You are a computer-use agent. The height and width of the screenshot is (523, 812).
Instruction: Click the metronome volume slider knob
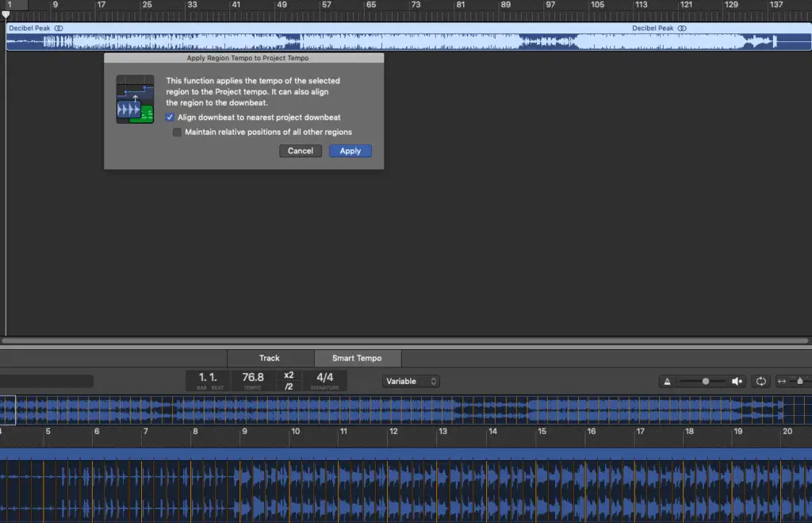[x=705, y=382]
